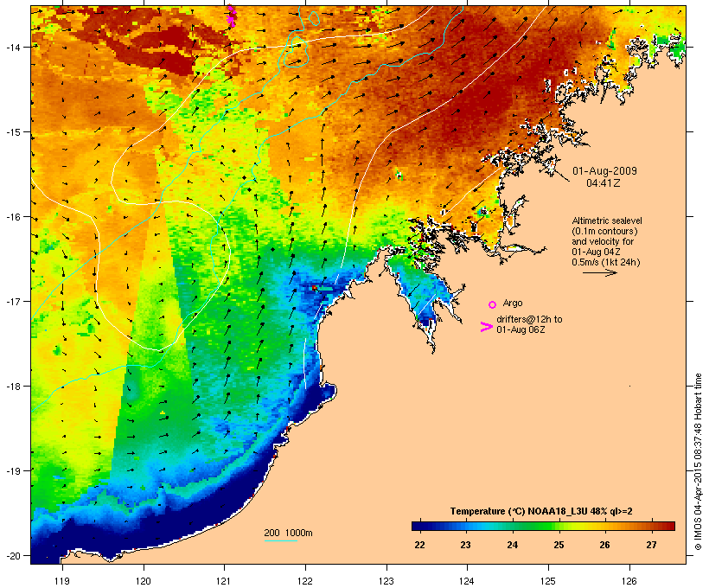Click the latitude label -18

[13, 386]
